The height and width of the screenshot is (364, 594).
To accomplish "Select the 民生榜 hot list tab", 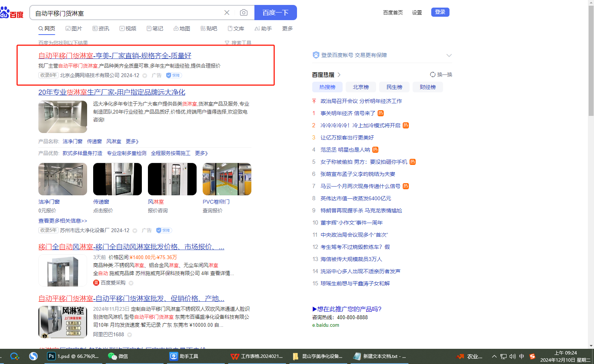I will point(394,87).
